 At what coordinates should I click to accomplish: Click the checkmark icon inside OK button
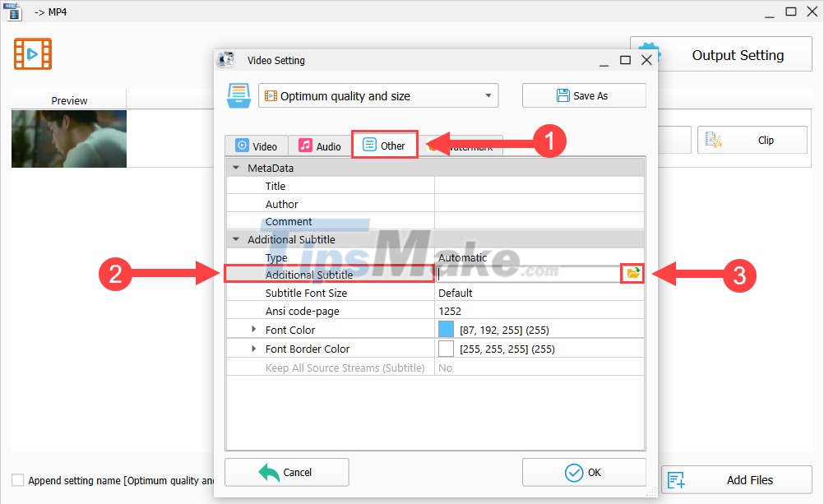[573, 472]
